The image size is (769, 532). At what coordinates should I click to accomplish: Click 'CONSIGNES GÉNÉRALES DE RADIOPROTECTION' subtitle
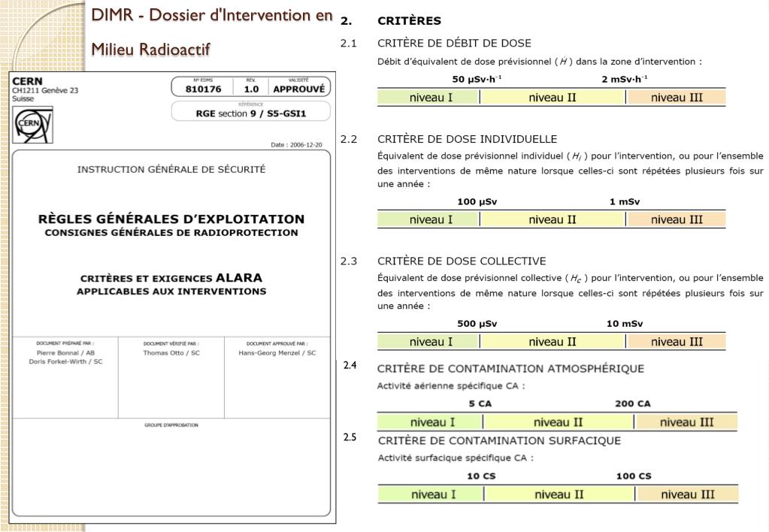pyautogui.click(x=171, y=233)
